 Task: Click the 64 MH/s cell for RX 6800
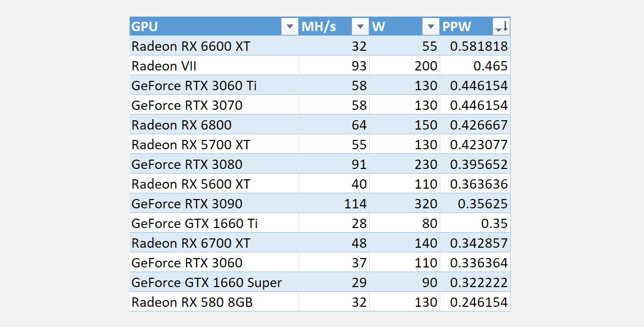334,125
